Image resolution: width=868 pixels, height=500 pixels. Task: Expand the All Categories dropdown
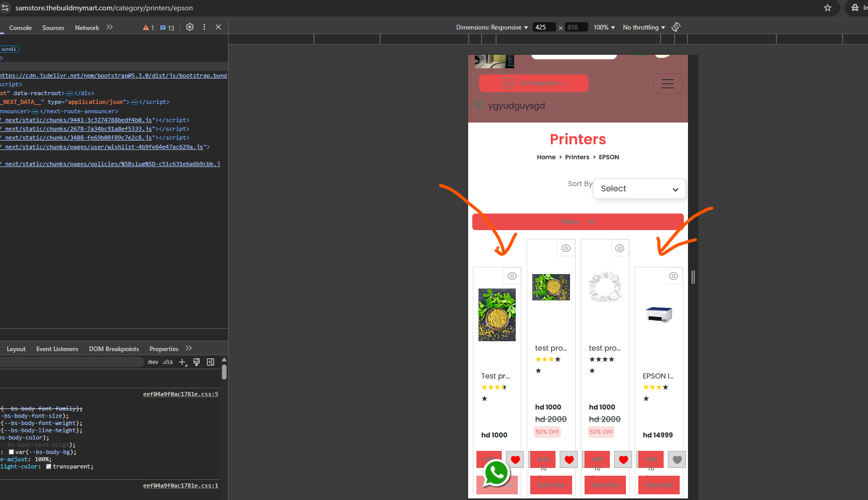534,83
